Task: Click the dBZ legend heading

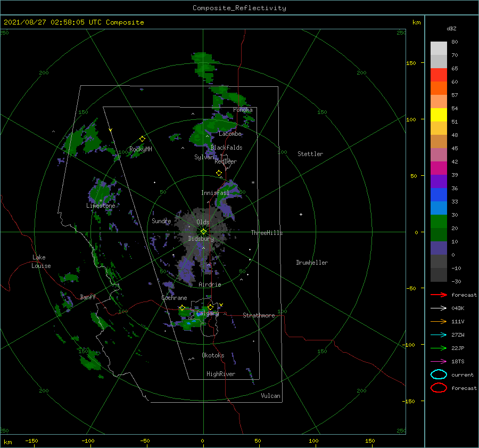Action: pyautogui.click(x=451, y=28)
